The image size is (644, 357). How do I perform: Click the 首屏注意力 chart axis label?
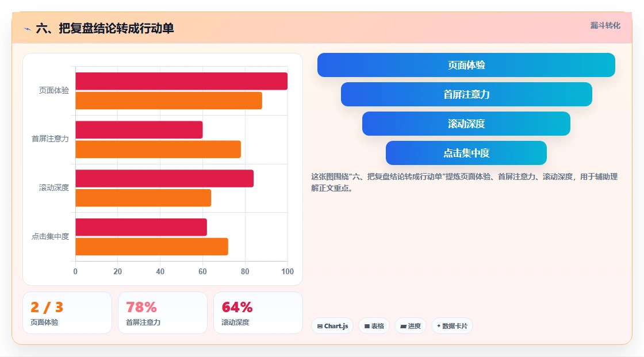50,139
